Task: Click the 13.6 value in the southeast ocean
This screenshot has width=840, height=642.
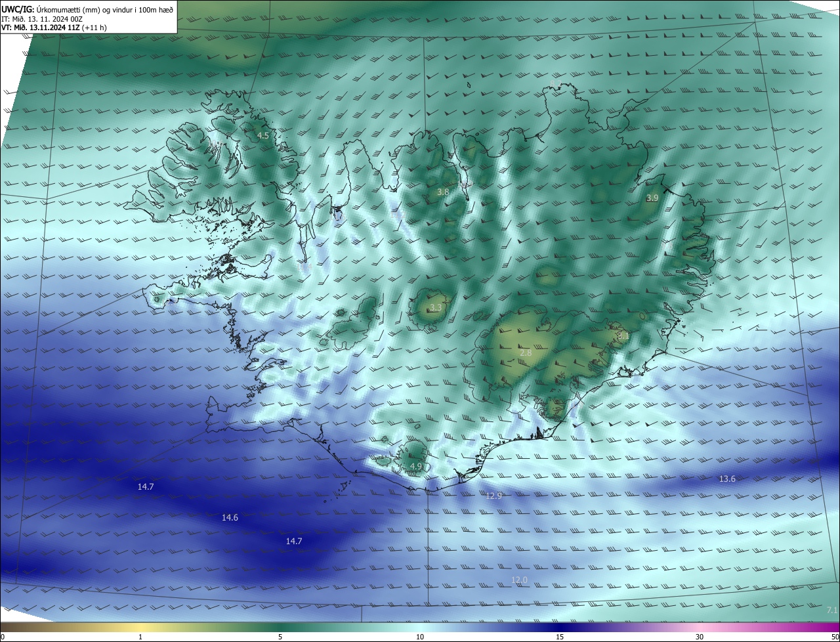Action: click(727, 479)
